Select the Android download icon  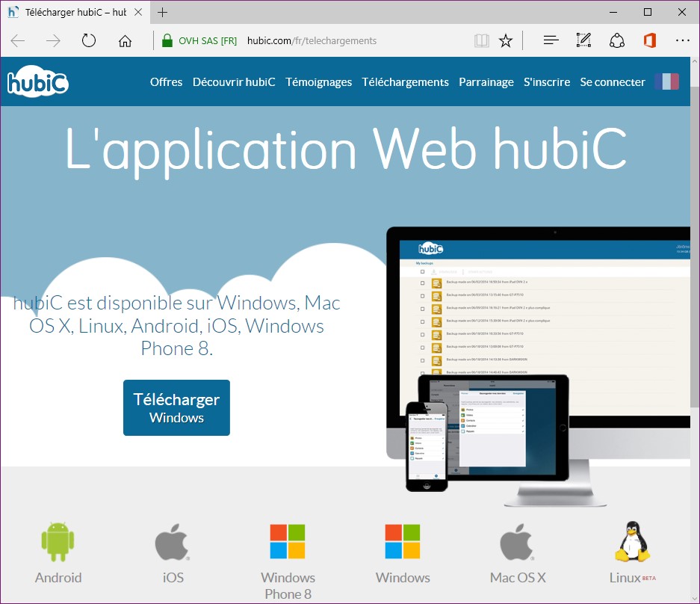pos(58,543)
